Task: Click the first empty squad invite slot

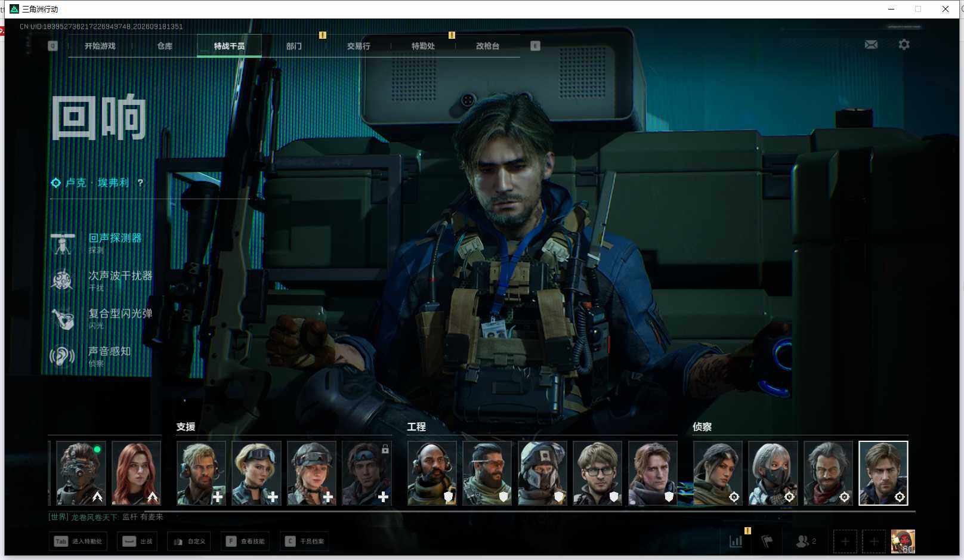Action: (845, 542)
